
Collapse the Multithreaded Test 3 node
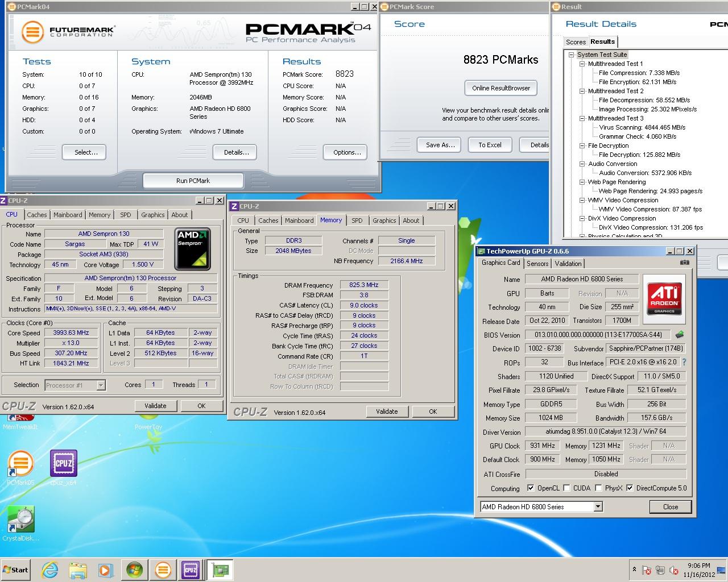(x=582, y=118)
